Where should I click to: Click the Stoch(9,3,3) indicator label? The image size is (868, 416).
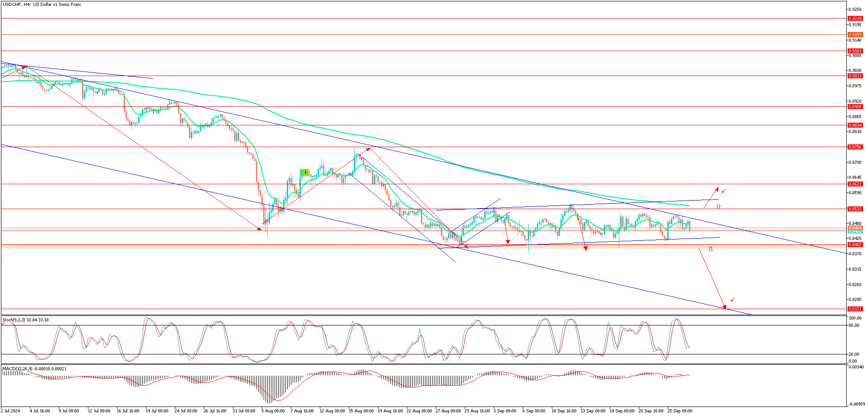(25, 320)
